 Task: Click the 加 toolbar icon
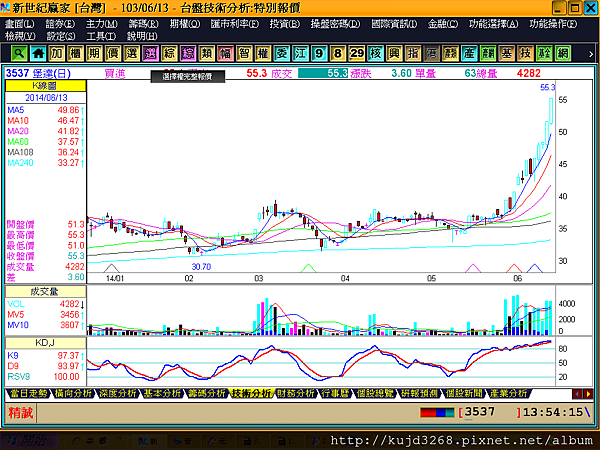click(x=57, y=53)
